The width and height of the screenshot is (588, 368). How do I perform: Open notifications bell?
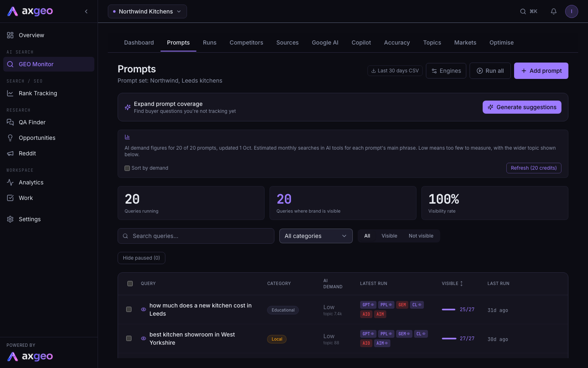coord(554,11)
